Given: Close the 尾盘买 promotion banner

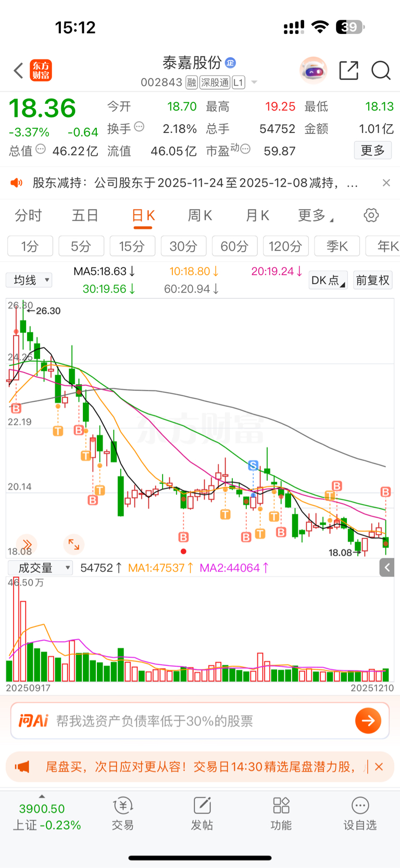Looking at the screenshot, I should tap(379, 767).
